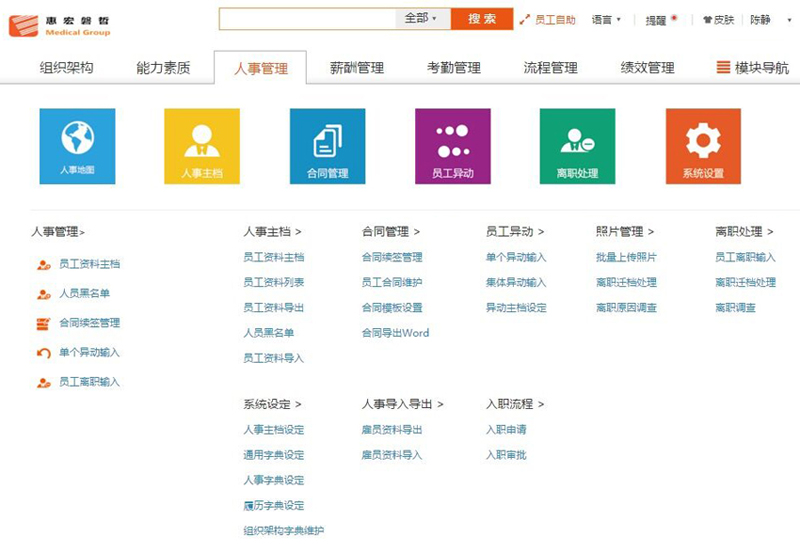Click in the top search input field

(306, 18)
